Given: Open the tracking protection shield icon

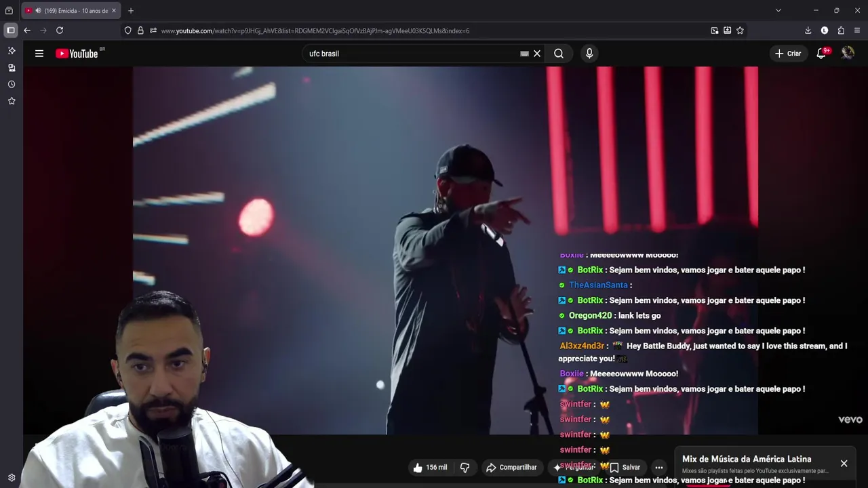Looking at the screenshot, I should pyautogui.click(x=127, y=30).
